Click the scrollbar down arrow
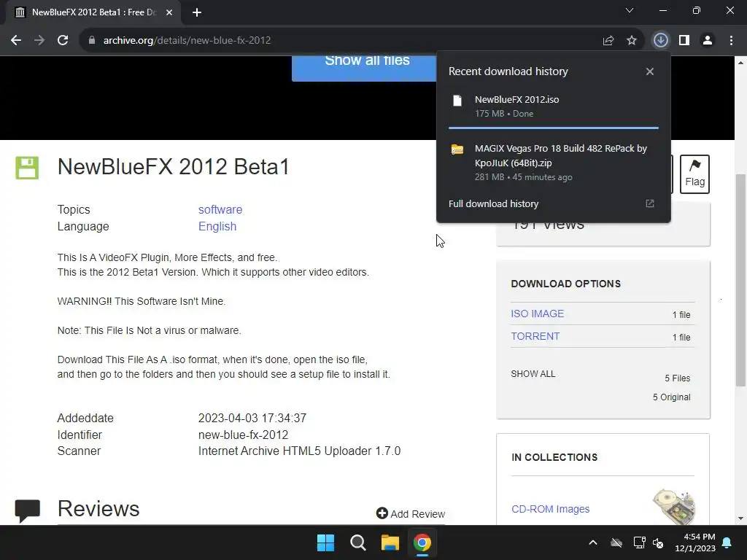Viewport: 747px width, 560px height. tap(741, 518)
